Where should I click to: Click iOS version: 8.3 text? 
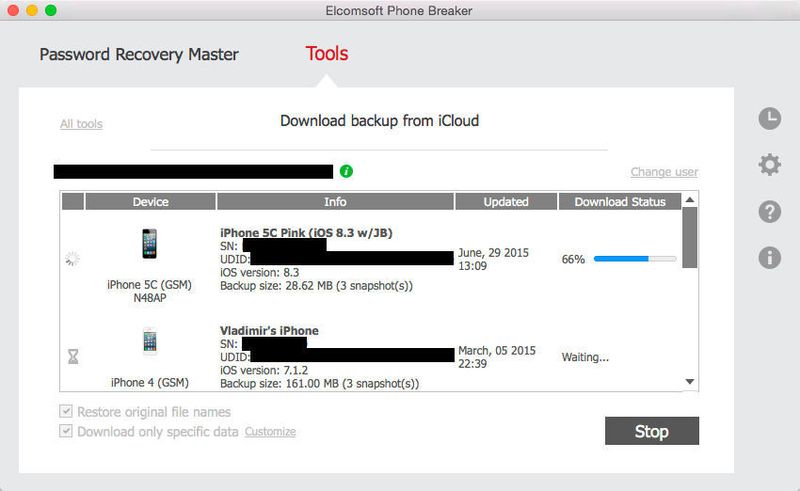[260, 273]
